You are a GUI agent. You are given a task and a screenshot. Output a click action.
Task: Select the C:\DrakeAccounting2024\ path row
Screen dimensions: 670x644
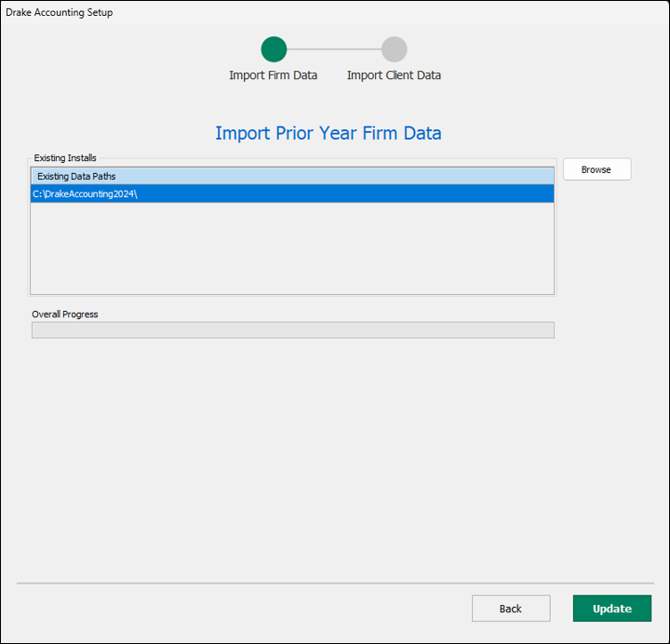tap(292, 194)
